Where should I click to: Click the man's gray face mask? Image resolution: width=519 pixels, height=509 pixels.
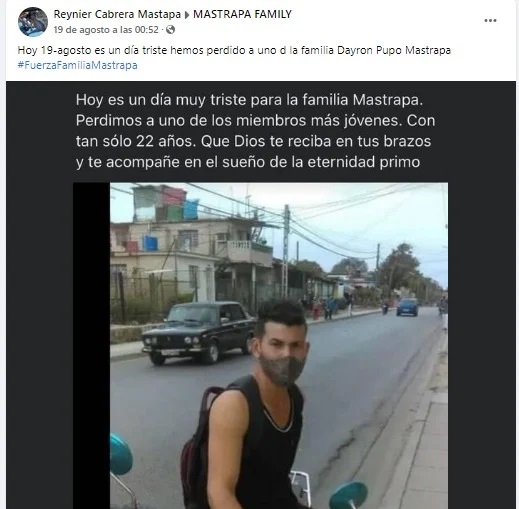[x=282, y=369]
